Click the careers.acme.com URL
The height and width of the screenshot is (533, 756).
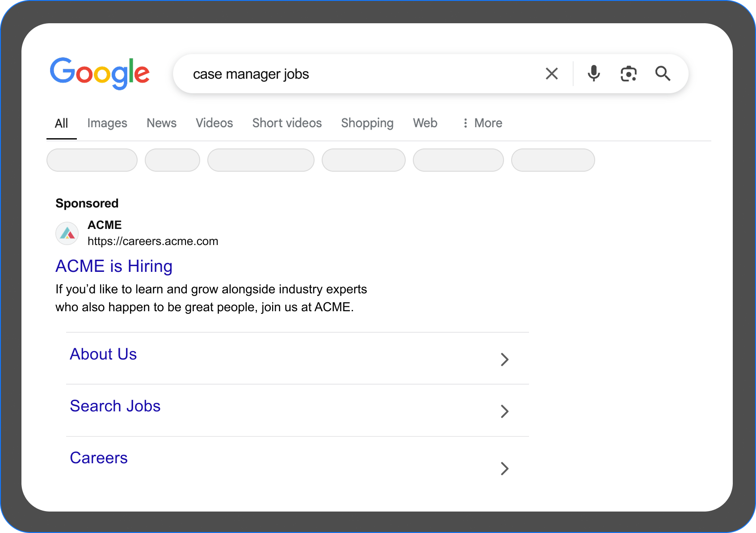click(153, 241)
